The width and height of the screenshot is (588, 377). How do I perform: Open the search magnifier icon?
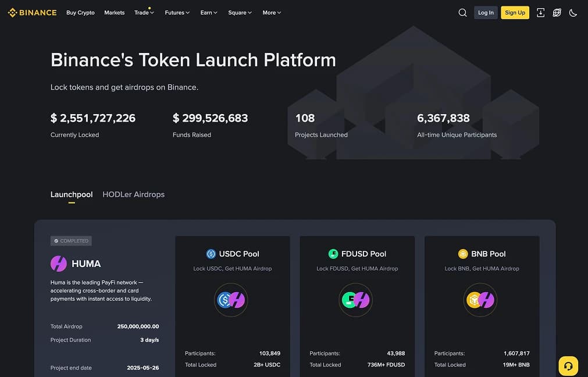(x=462, y=13)
